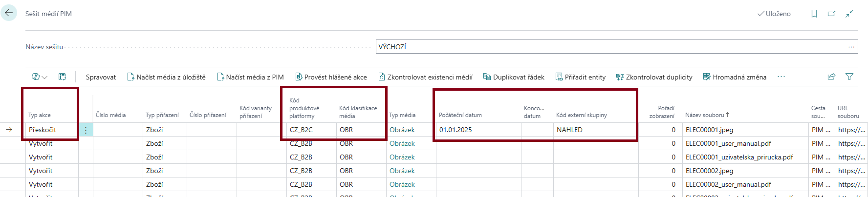Select the Spravovat menu
Screen dimensions: 868x197
coord(101,77)
